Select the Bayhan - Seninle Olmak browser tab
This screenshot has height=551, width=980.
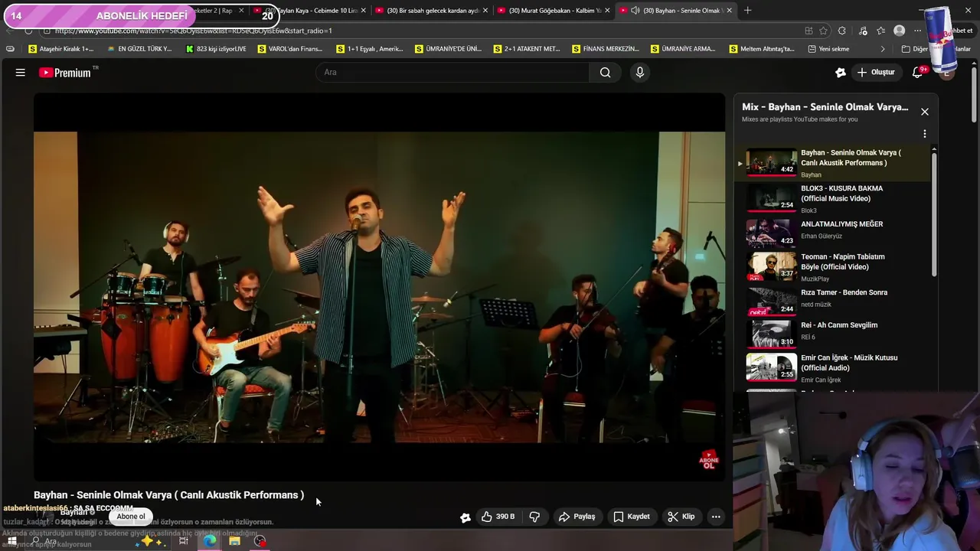click(x=675, y=11)
